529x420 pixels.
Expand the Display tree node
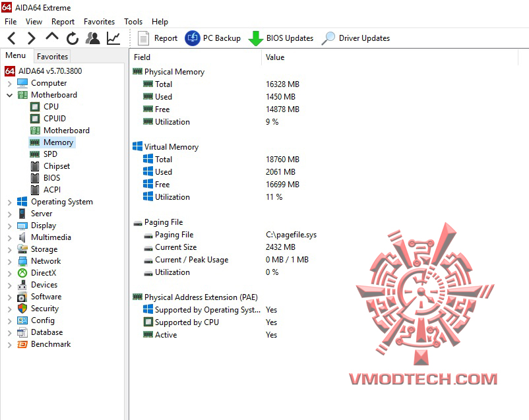10,225
